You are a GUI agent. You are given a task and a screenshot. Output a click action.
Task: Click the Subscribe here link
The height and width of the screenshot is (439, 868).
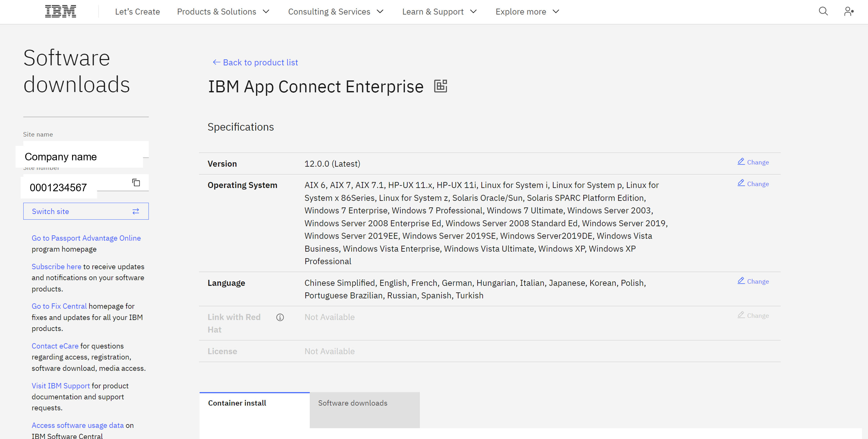pyautogui.click(x=56, y=267)
